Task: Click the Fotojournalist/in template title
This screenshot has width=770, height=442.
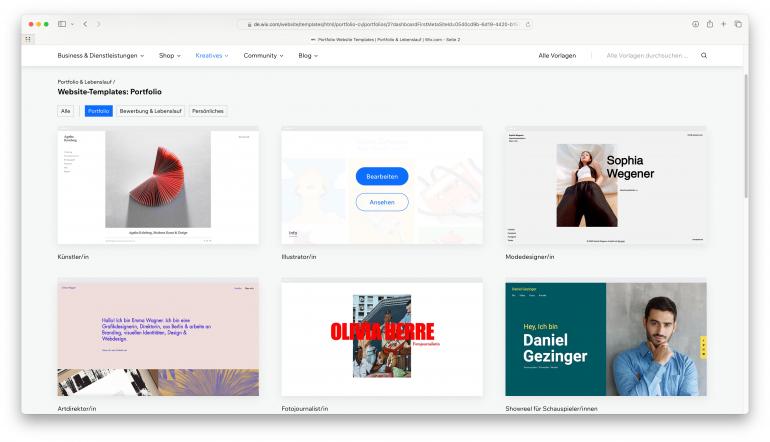Action: (304, 409)
